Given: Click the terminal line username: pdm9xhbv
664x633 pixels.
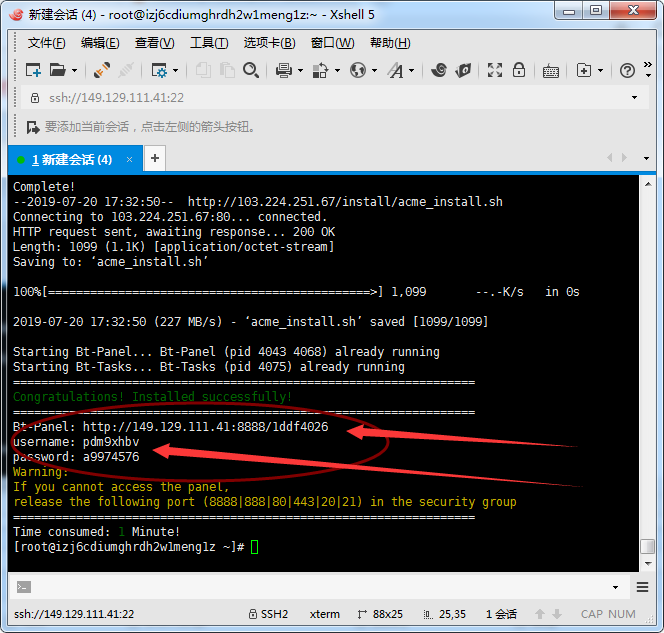Looking at the screenshot, I should (x=76, y=442).
